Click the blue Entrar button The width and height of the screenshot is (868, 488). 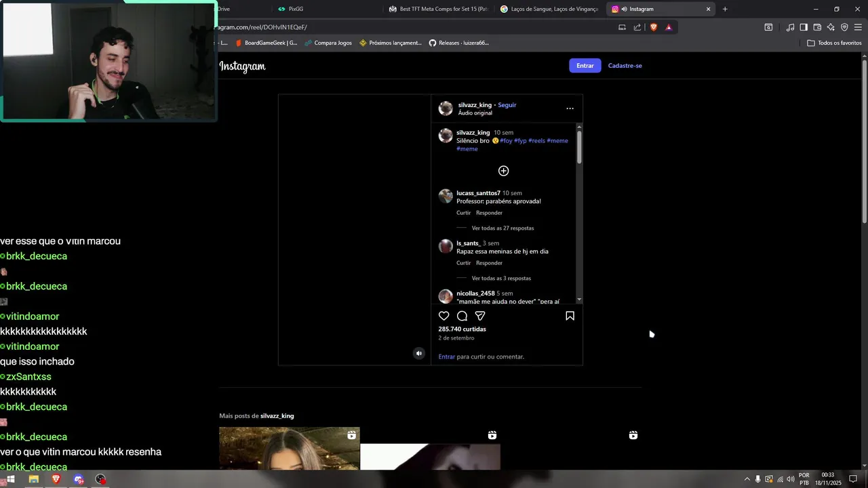coord(585,66)
